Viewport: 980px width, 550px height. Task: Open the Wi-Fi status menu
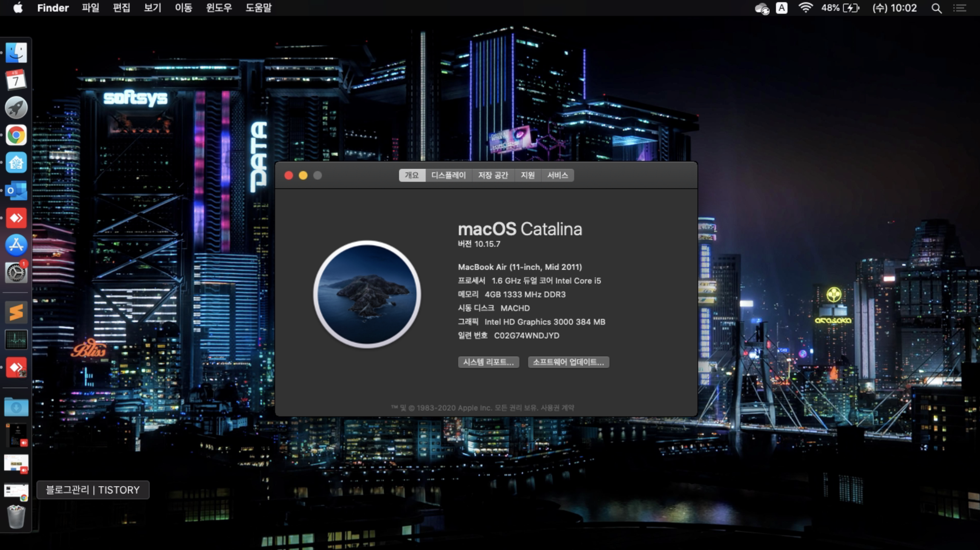coord(805,8)
